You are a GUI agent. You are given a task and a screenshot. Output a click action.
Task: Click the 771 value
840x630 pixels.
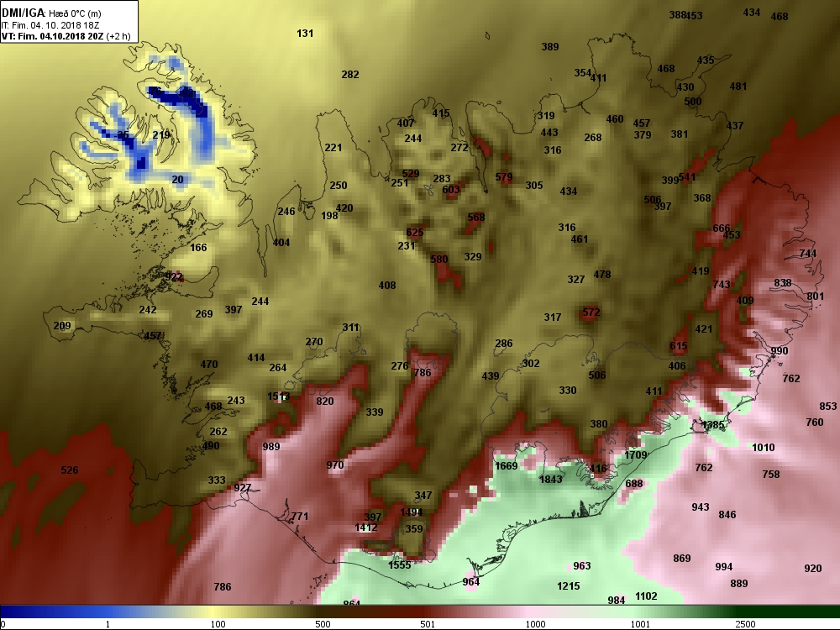click(x=300, y=517)
